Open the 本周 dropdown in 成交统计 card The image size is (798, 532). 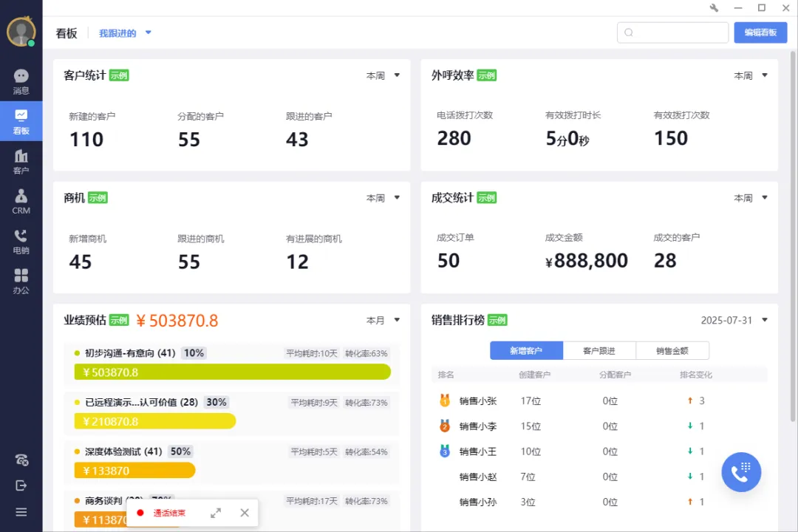(751, 198)
